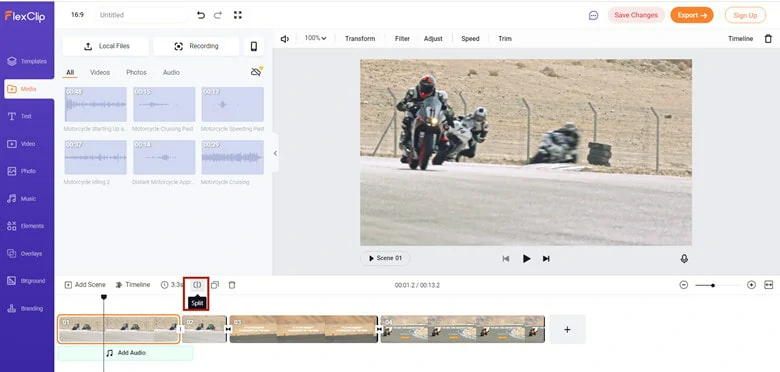
Task: Open the 16:9 aspect ratio selector
Action: [x=77, y=15]
